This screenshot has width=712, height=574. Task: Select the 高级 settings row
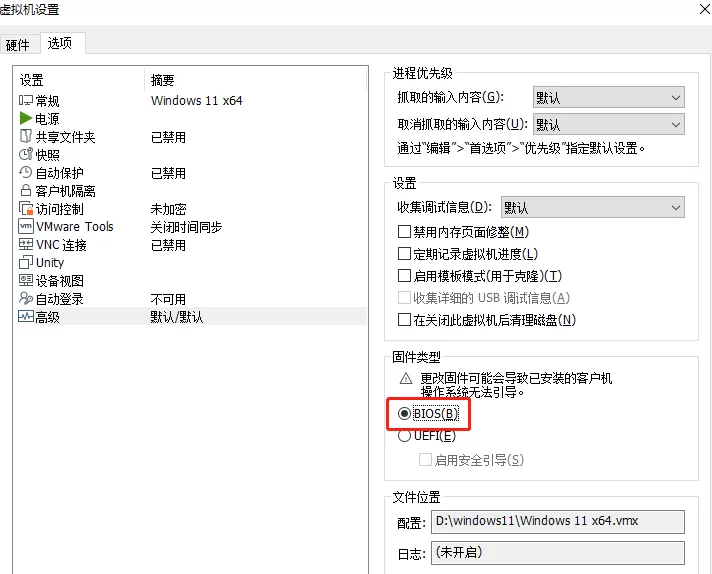point(191,317)
